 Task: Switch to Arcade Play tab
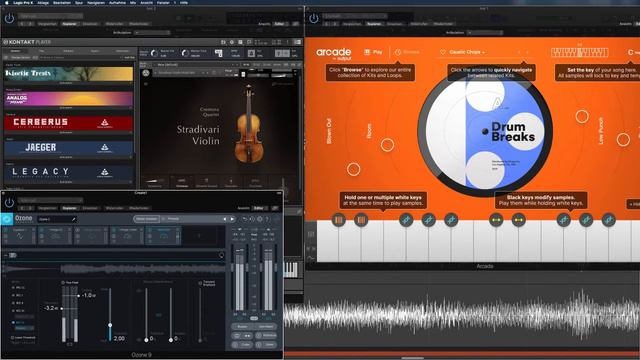tap(373, 52)
